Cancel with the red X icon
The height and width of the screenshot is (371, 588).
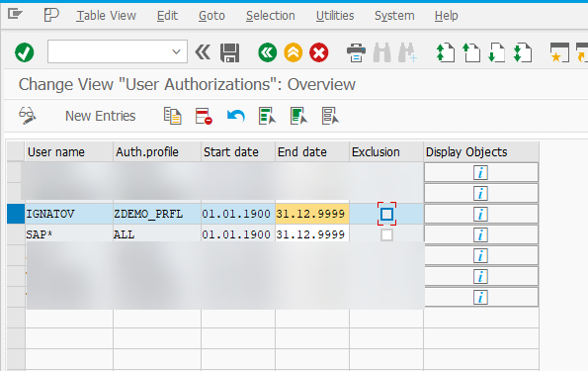click(x=319, y=52)
